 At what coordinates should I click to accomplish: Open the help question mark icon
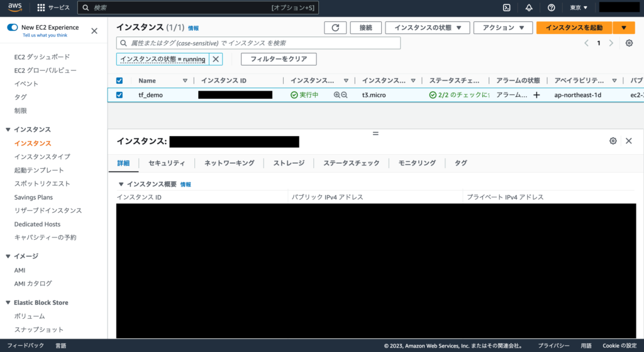(x=551, y=8)
